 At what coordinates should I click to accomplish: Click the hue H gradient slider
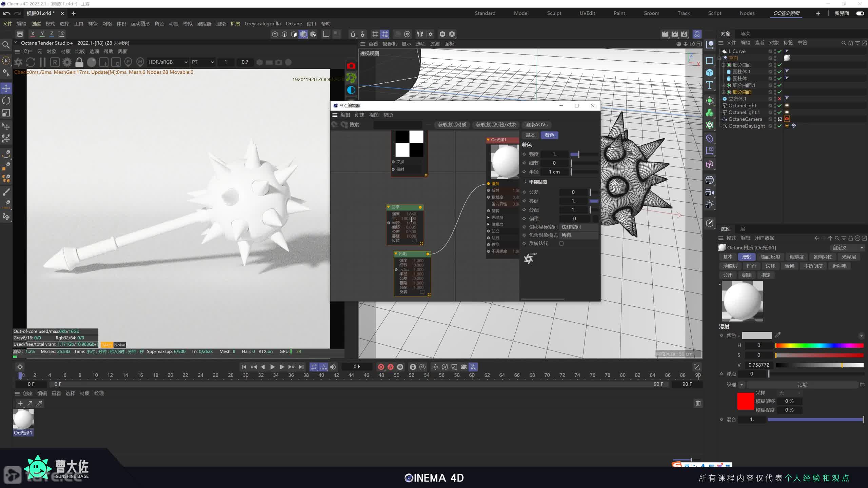click(x=819, y=345)
